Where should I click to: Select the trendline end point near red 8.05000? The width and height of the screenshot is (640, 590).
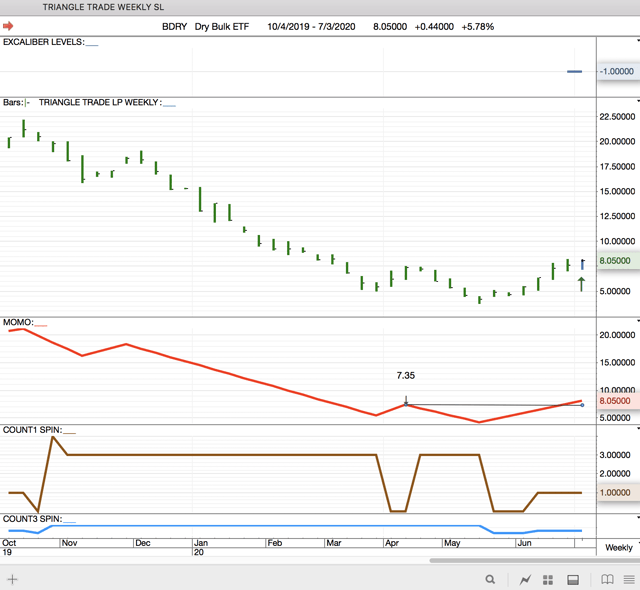pyautogui.click(x=582, y=405)
